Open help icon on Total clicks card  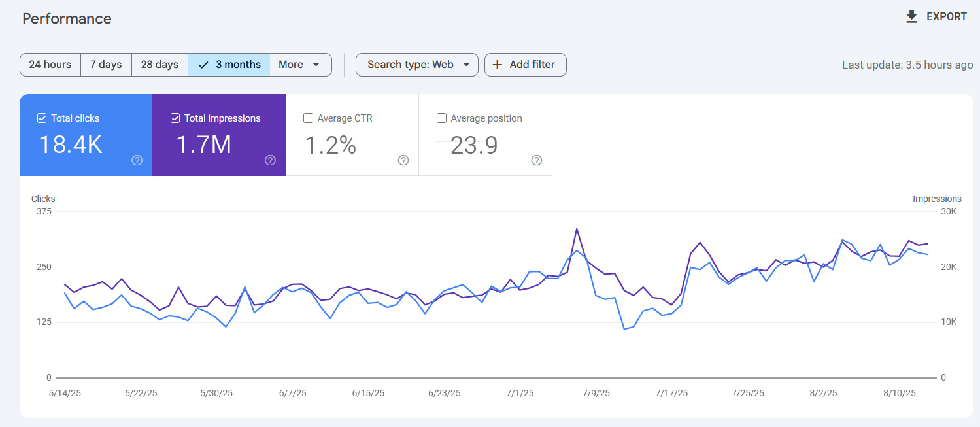(137, 160)
